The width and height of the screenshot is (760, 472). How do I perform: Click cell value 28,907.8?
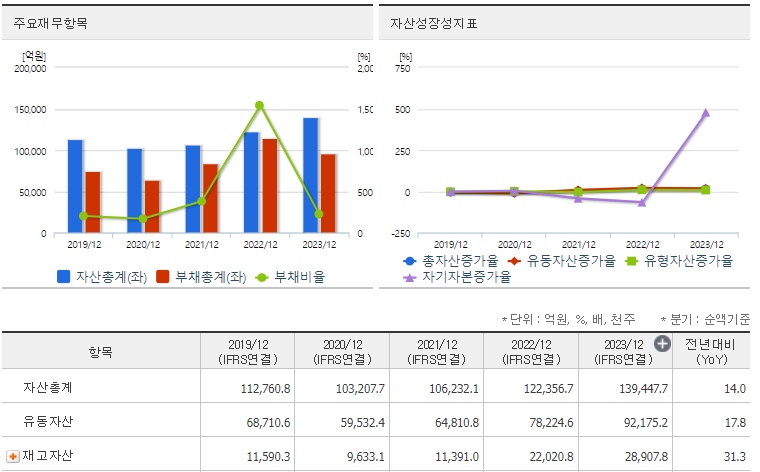(646, 456)
